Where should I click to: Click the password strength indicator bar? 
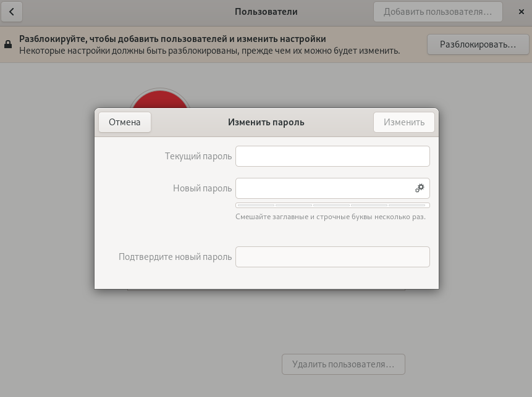332,205
